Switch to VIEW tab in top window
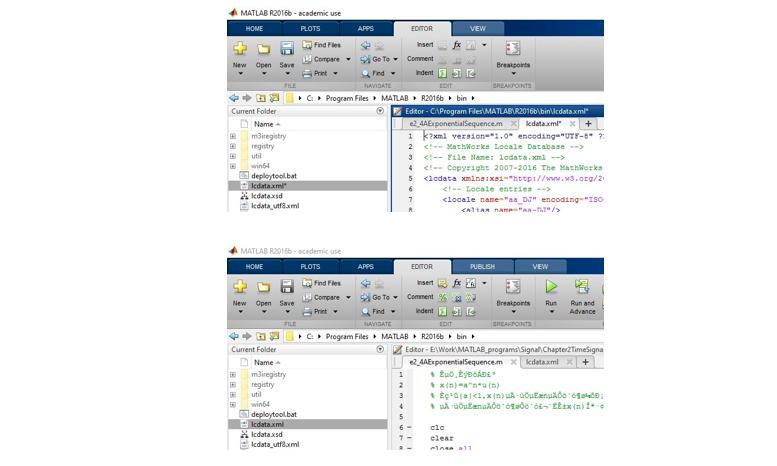Screen dimensions: 777x466 [478, 29]
